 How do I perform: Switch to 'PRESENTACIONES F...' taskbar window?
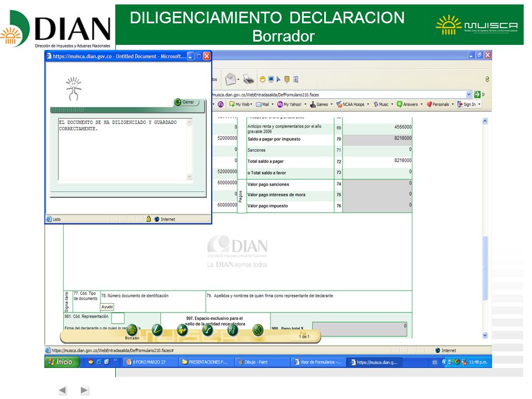click(x=207, y=362)
